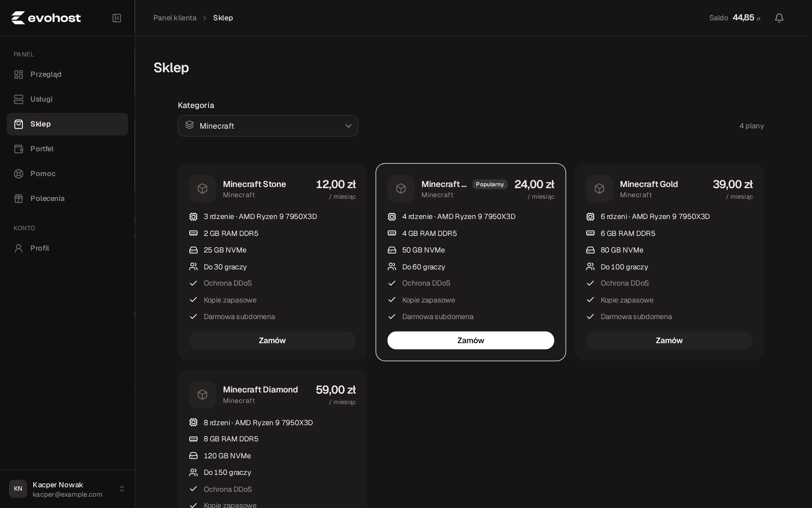Click the cube icon on the Popularny plan
Screen dimensions: 812x508
point(401,189)
